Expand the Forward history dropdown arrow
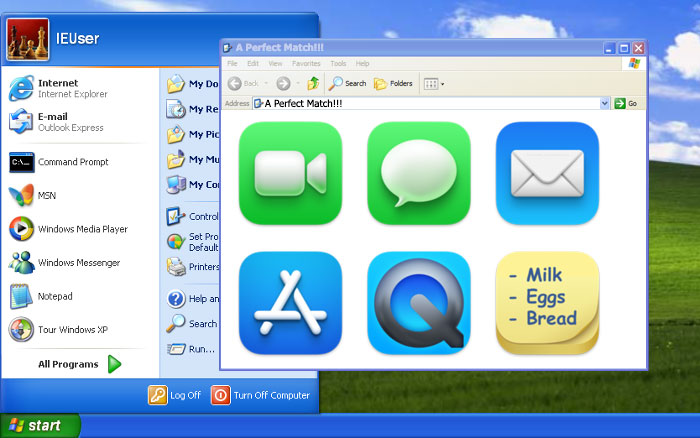The image size is (700, 438). click(298, 83)
